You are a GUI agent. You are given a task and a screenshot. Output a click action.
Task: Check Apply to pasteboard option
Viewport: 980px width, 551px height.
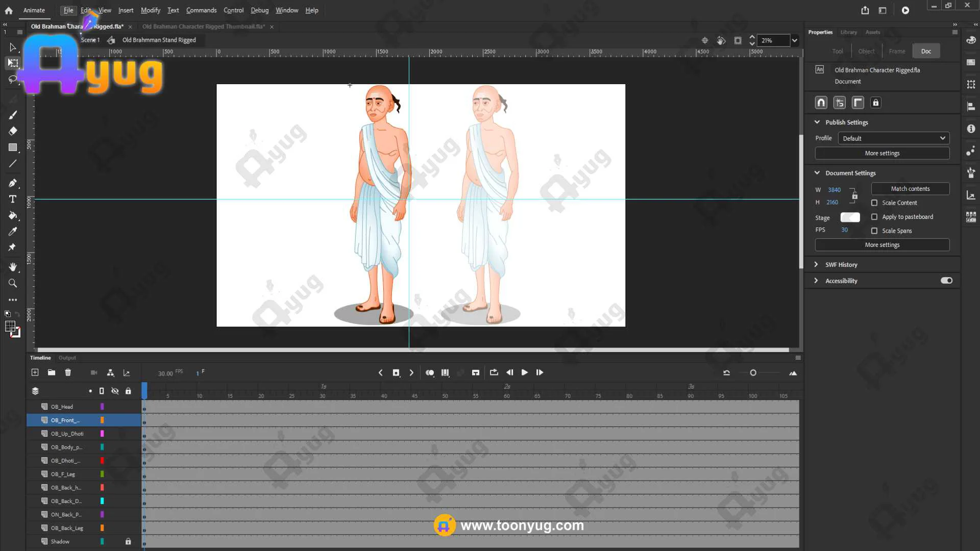point(874,217)
